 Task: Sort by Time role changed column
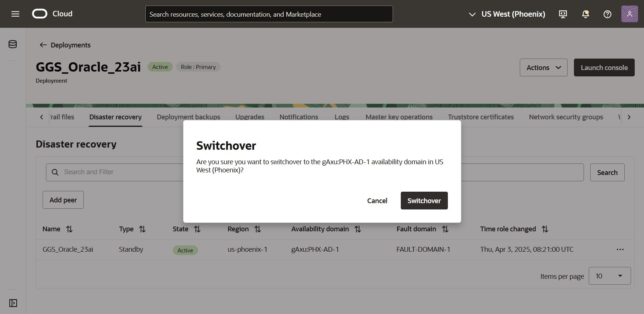545,229
